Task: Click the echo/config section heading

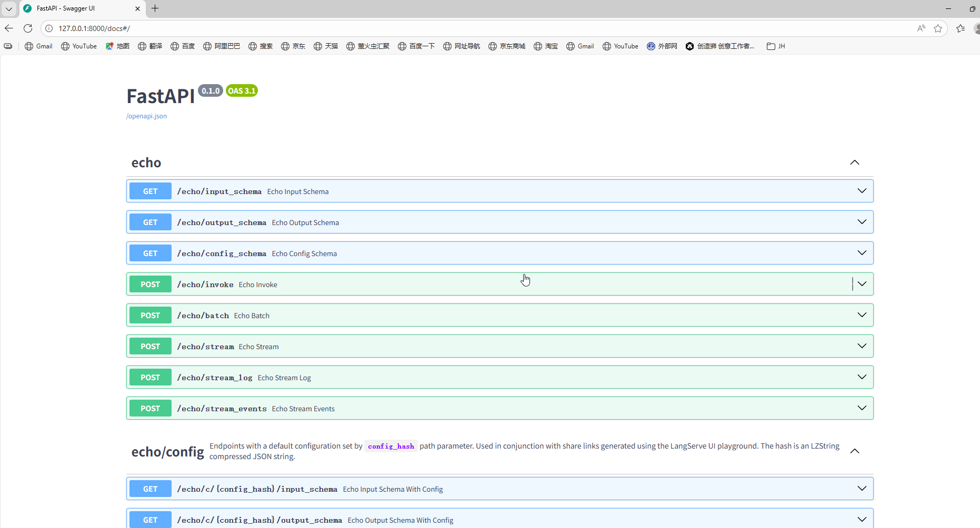Action: pos(168,452)
